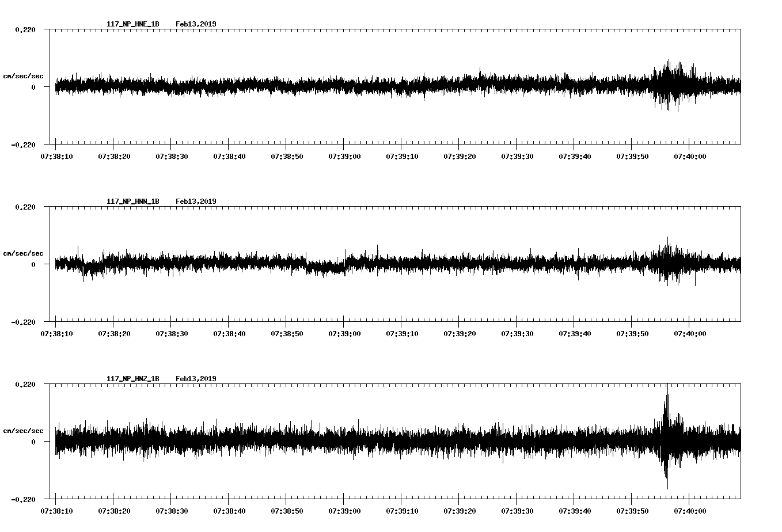
Task: Select the 07:39:10 time label under HNZ plot
Action: point(402,511)
